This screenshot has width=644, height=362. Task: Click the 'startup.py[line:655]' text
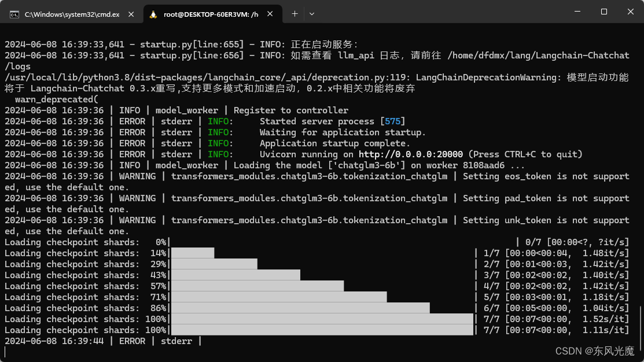(x=192, y=45)
